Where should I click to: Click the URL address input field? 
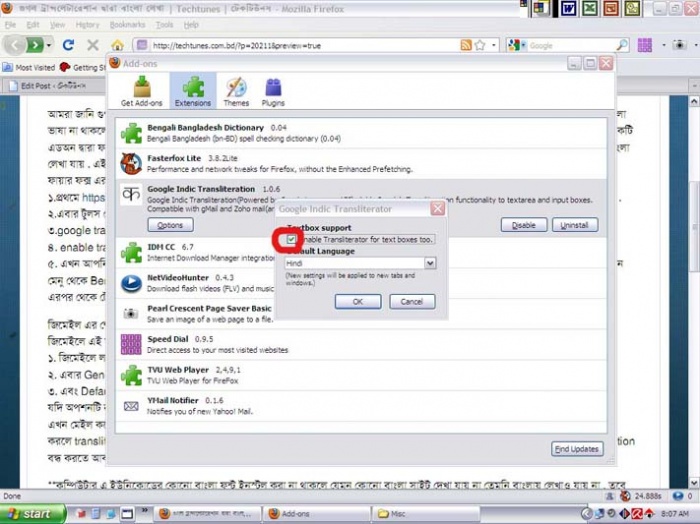[x=304, y=45]
